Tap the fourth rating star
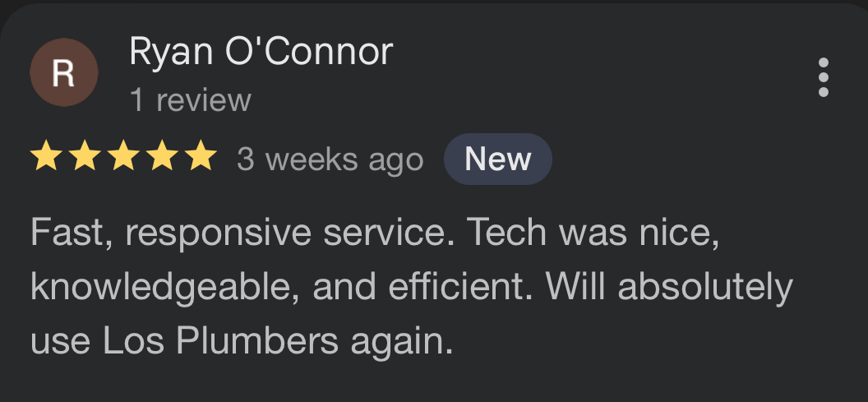This screenshot has width=868, height=402. click(x=162, y=158)
